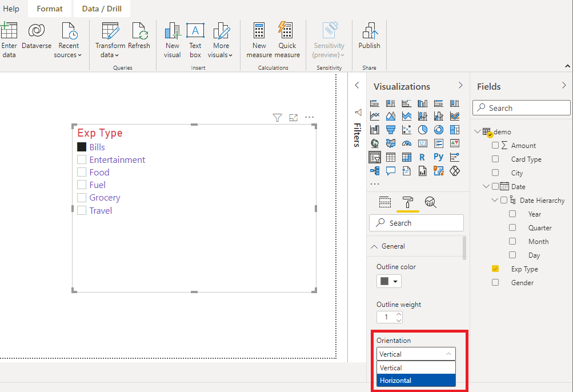Select the Python script visual
Screen dimensions: 573x392
[438, 157]
